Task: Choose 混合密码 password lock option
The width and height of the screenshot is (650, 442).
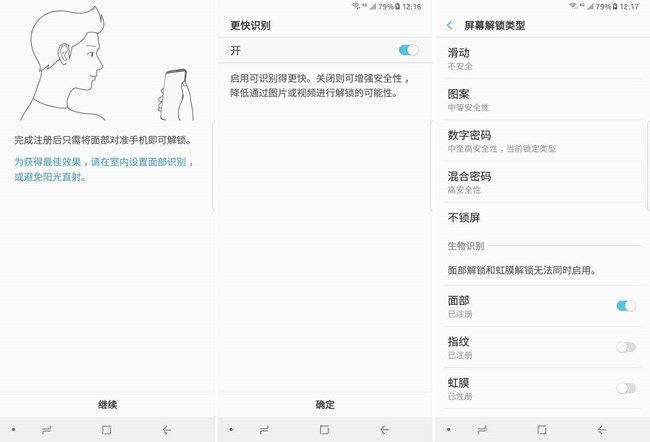Action: (540, 181)
